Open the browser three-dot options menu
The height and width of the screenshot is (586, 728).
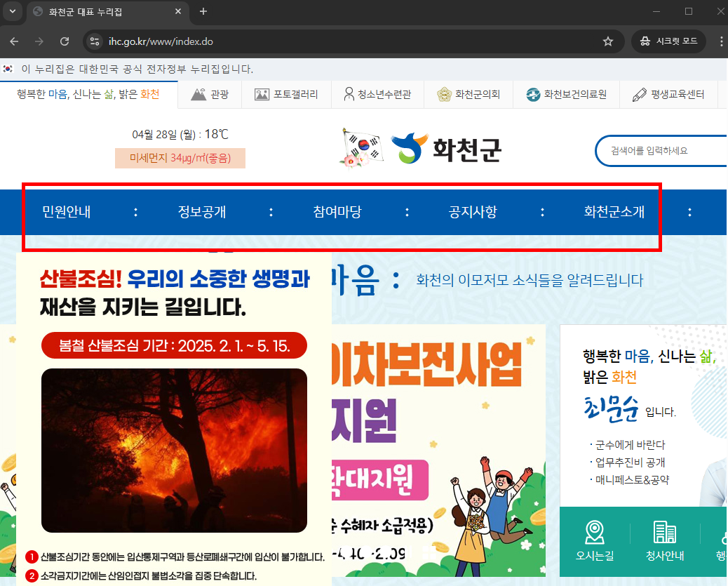coord(720,41)
